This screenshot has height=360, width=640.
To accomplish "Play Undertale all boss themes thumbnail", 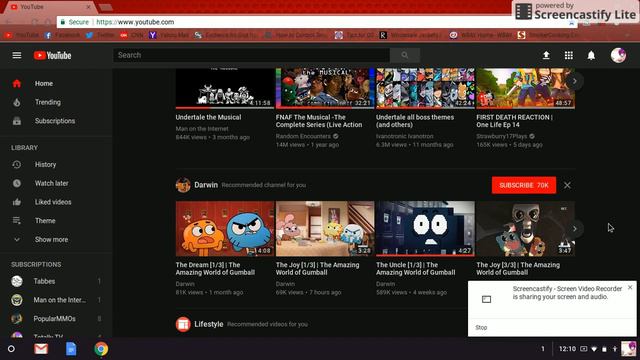I will [425, 88].
